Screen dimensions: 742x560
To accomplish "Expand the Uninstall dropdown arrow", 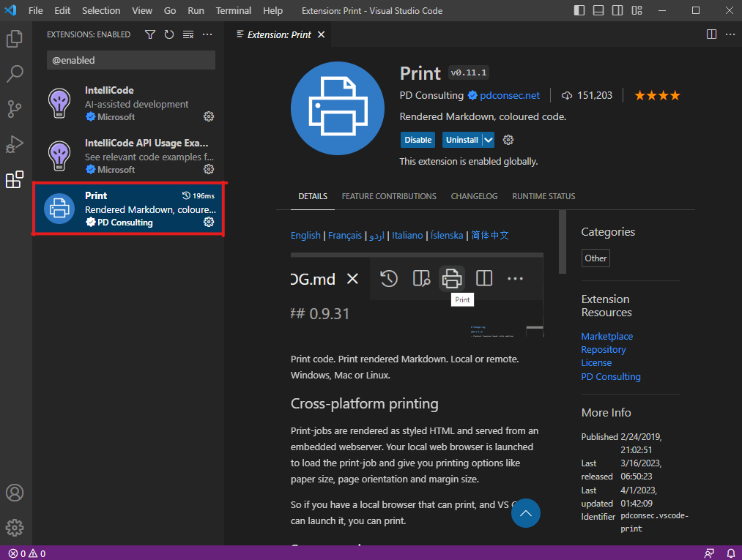I will (x=489, y=140).
